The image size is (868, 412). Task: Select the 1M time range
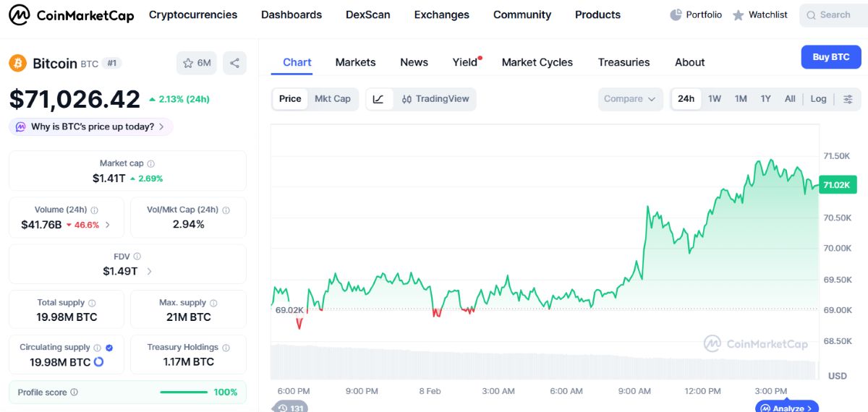[741, 99]
